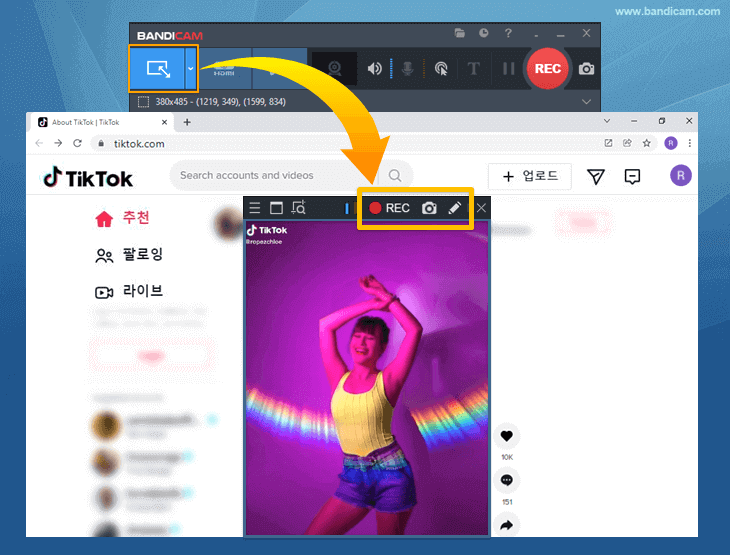Click the 업로드 upload button
Viewport: 730px width, 555px height.
click(x=530, y=176)
